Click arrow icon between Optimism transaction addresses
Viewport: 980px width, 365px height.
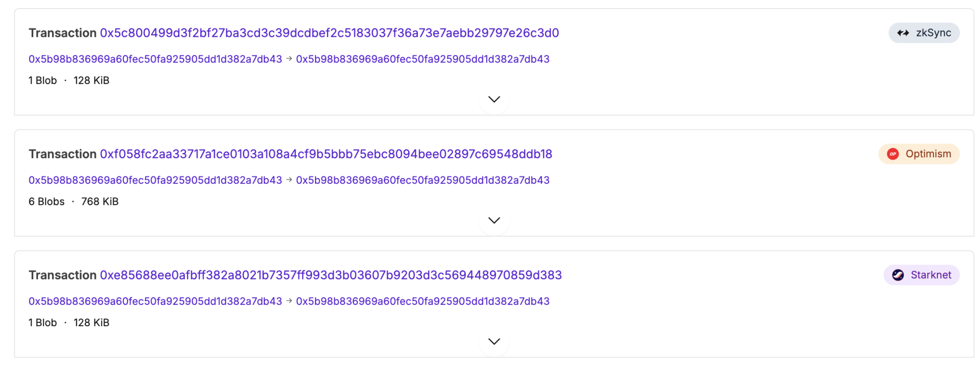coord(289,180)
